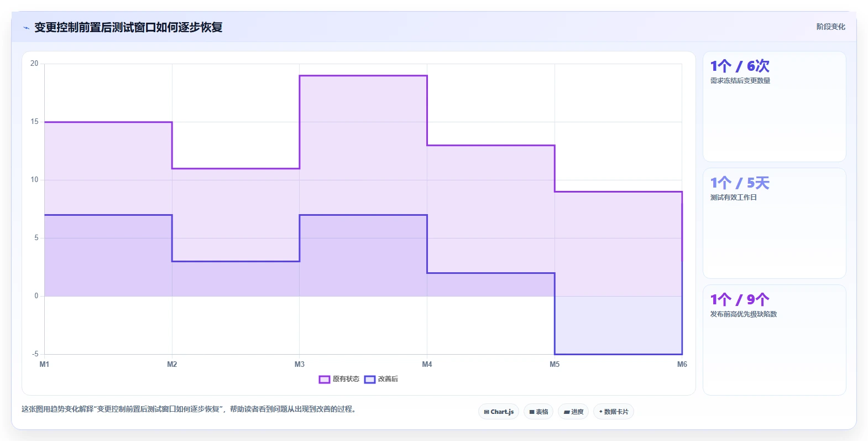
Task: Click the 15 y-axis tick label
Action: (x=34, y=122)
